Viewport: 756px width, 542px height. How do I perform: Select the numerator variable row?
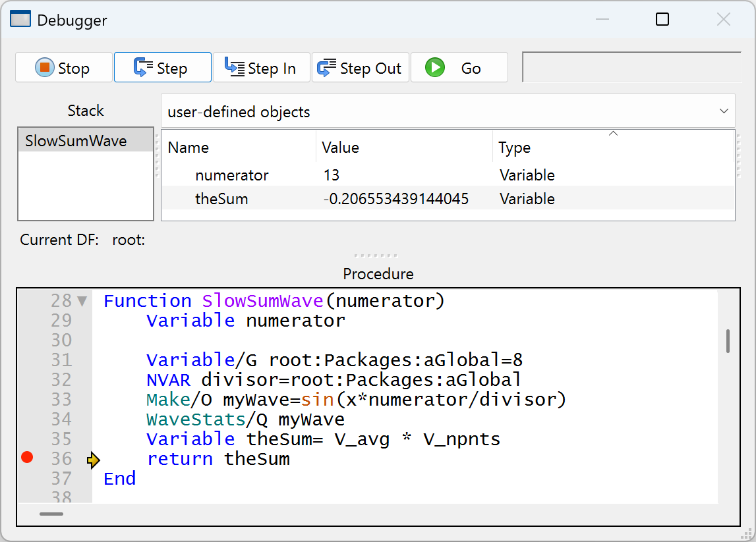point(232,175)
